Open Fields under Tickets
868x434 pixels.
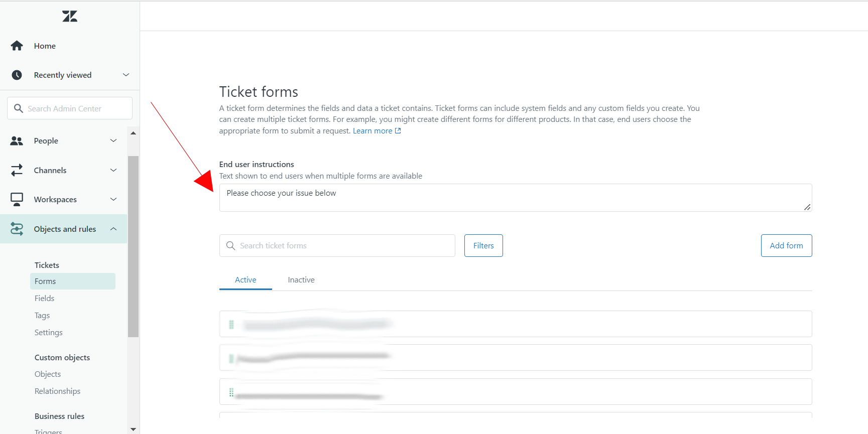pos(44,299)
